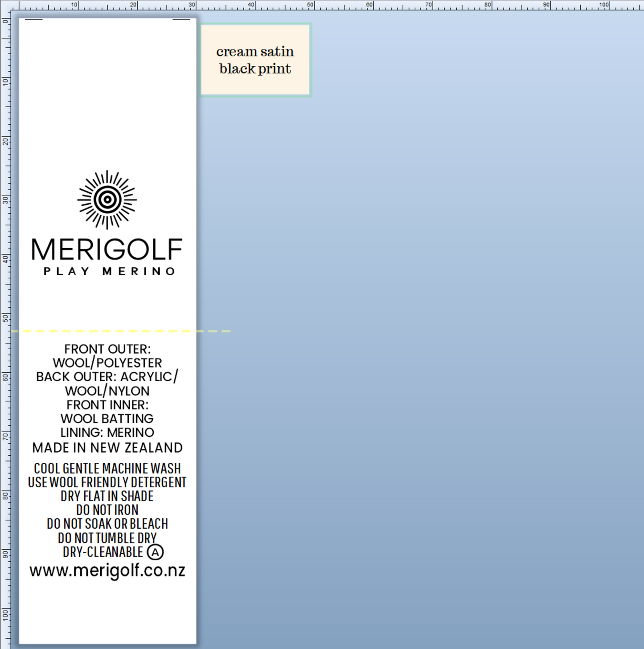This screenshot has width=644, height=649.
Task: Select the BACK OUTER: ACRYLIC/ line
Action: click(x=107, y=377)
